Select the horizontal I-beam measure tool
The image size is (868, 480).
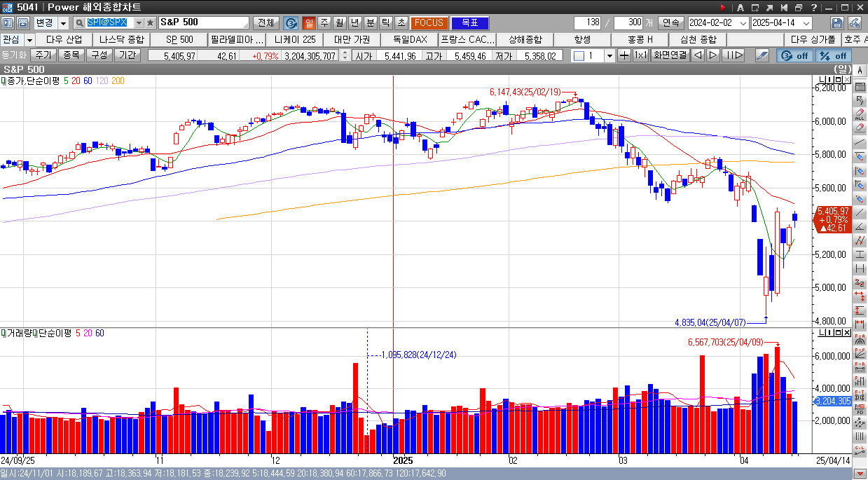[860, 254]
